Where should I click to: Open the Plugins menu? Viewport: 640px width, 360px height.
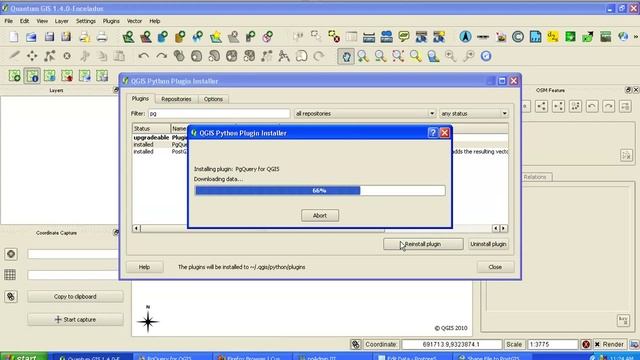click(x=111, y=21)
